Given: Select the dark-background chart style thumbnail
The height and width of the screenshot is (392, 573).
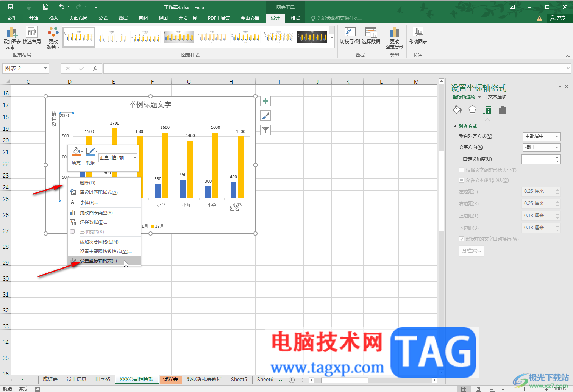Looking at the screenshot, I should click(312, 37).
